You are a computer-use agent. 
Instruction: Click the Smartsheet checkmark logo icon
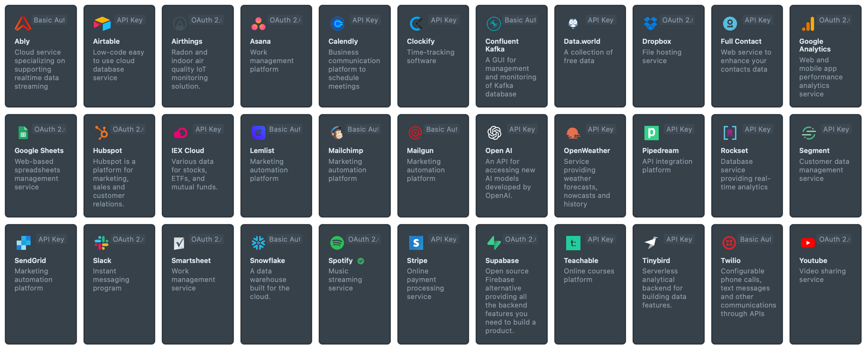point(179,243)
